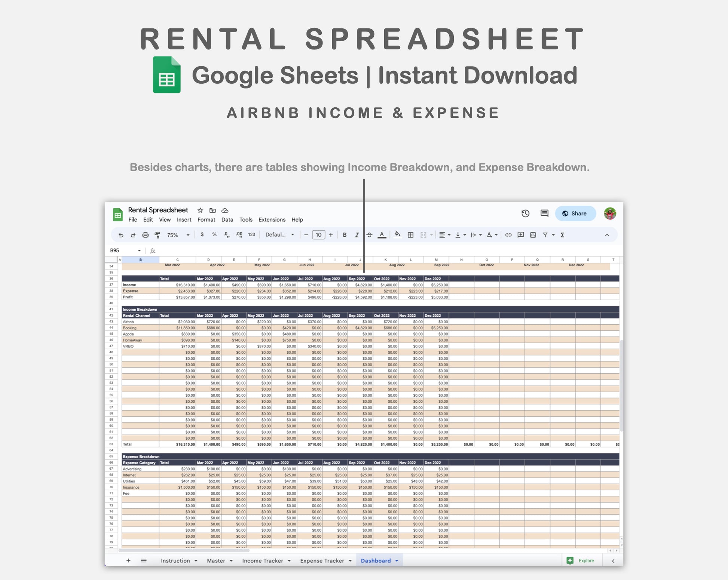Open the fill color picker

[397, 235]
